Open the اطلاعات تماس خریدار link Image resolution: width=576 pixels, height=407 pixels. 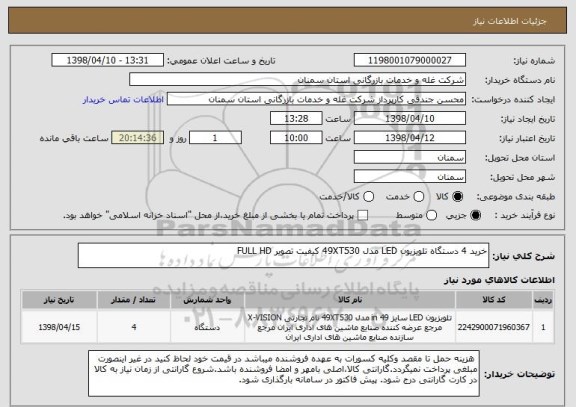[x=123, y=100]
